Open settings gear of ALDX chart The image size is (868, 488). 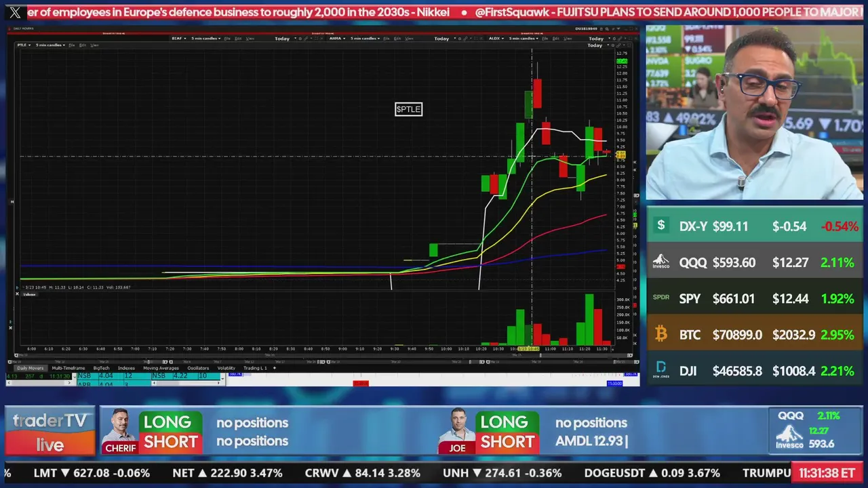pyautogui.click(x=614, y=39)
